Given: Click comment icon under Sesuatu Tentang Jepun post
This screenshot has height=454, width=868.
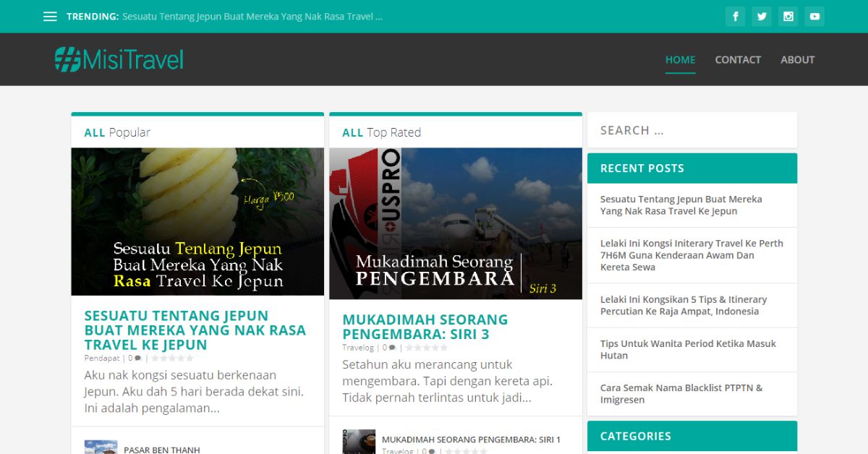Looking at the screenshot, I should [137, 358].
